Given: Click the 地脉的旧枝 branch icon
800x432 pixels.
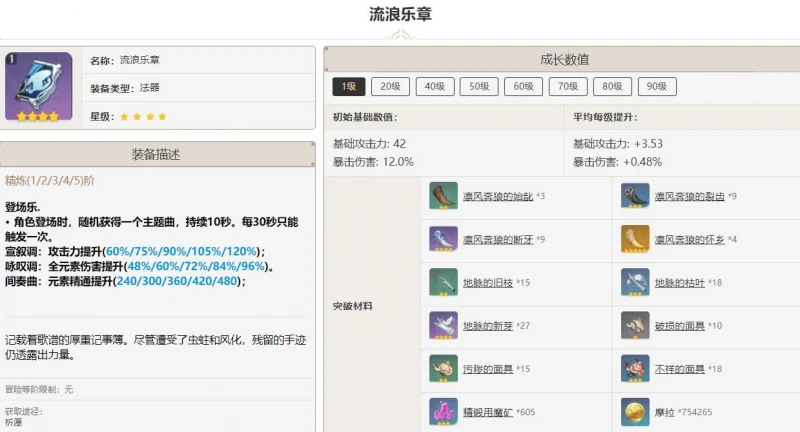Looking at the screenshot, I should pos(443,283).
